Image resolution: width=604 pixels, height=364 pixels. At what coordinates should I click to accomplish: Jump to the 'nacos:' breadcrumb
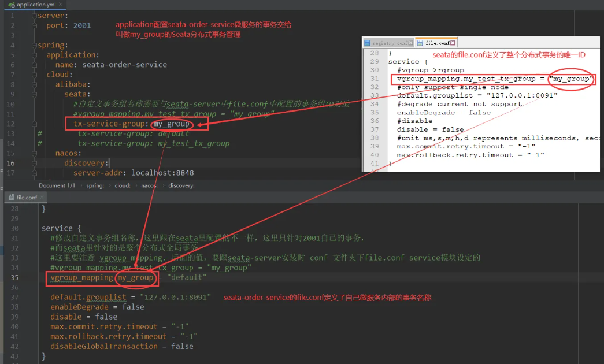[150, 185]
